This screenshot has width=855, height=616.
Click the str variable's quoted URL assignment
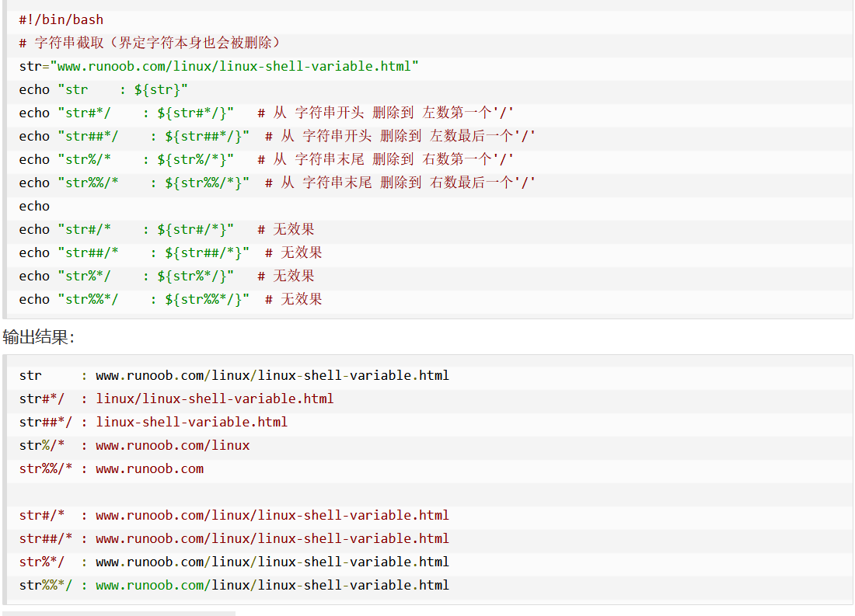click(x=238, y=66)
